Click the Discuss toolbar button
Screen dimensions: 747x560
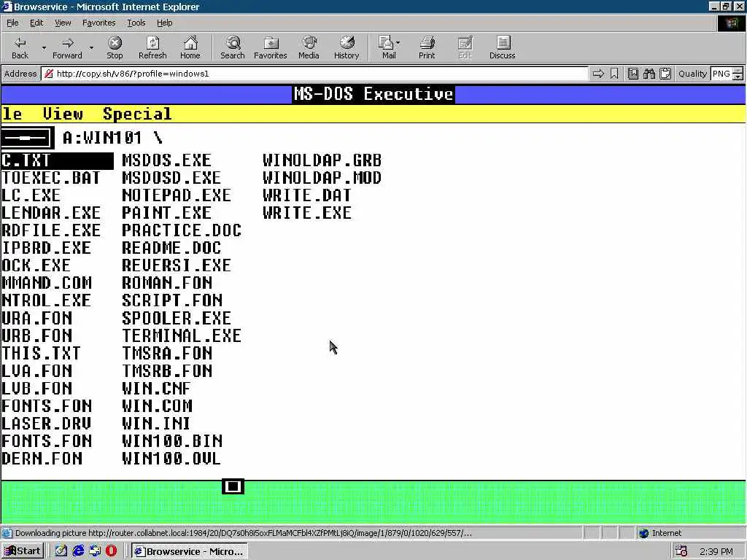(503, 47)
